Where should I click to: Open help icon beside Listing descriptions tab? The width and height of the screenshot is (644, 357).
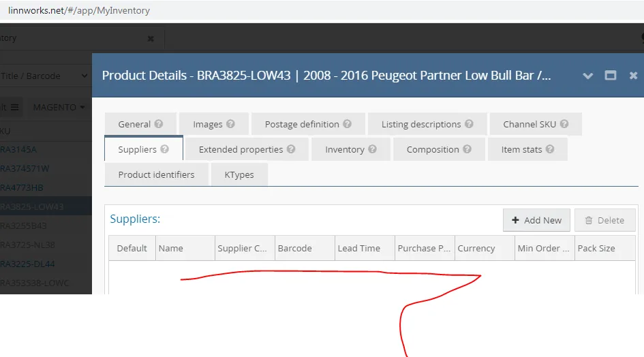click(x=469, y=124)
